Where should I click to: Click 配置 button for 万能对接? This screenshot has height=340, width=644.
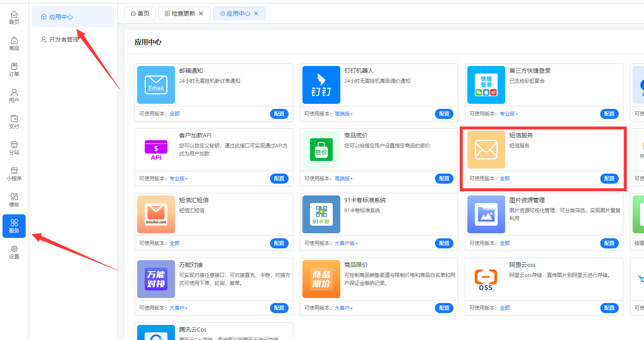(279, 308)
